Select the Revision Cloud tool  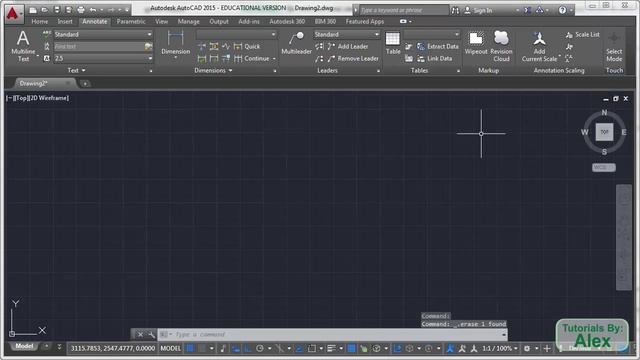[x=501, y=46]
